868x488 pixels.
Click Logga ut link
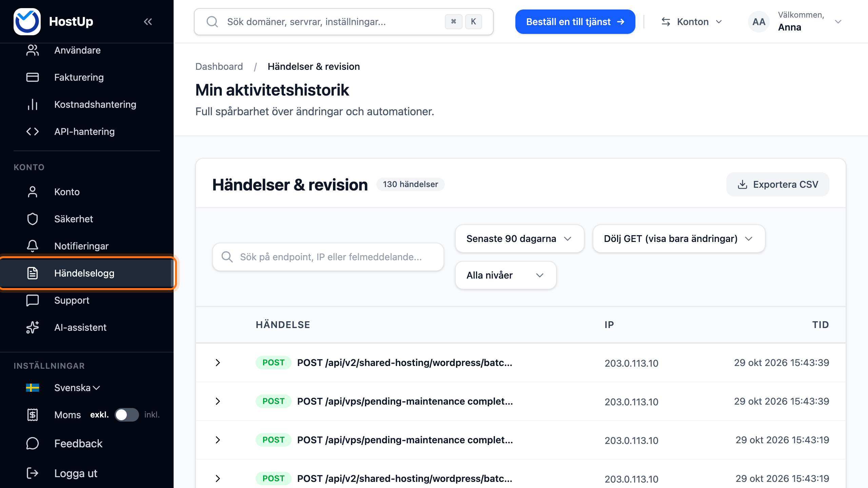(76, 473)
